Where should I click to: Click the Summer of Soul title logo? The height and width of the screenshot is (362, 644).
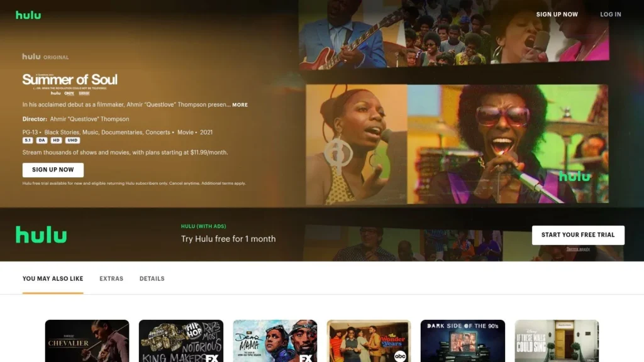(70, 84)
